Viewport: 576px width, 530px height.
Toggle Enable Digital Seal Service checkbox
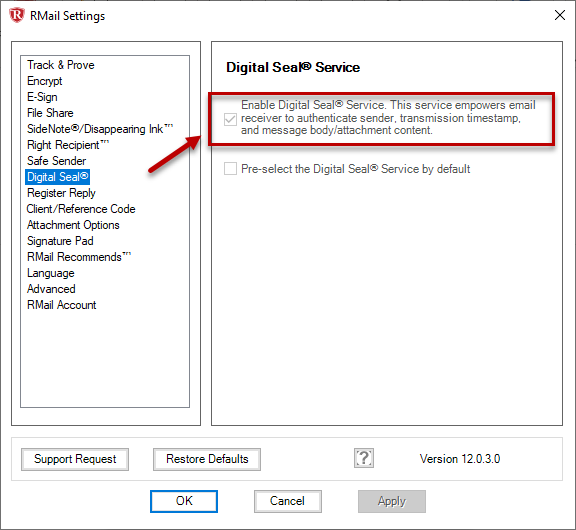click(x=230, y=119)
